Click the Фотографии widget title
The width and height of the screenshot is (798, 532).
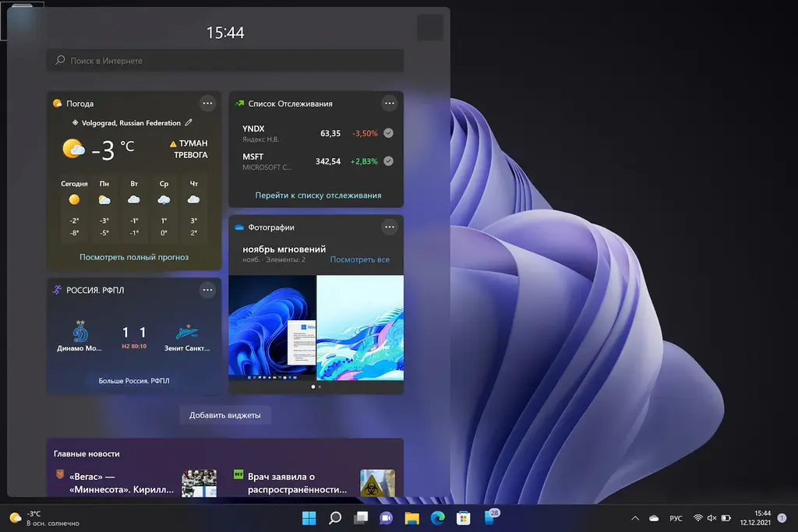click(271, 227)
